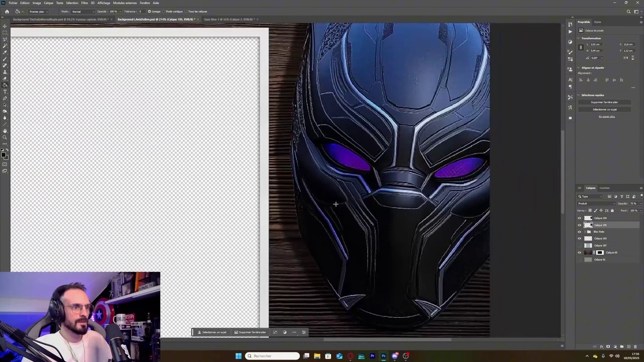Open the Fichier menu
644x362 pixels.
pos(13,3)
